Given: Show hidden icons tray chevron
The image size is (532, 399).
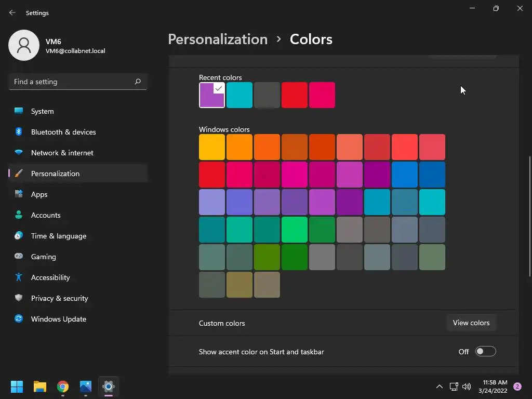Looking at the screenshot, I should [439, 387].
